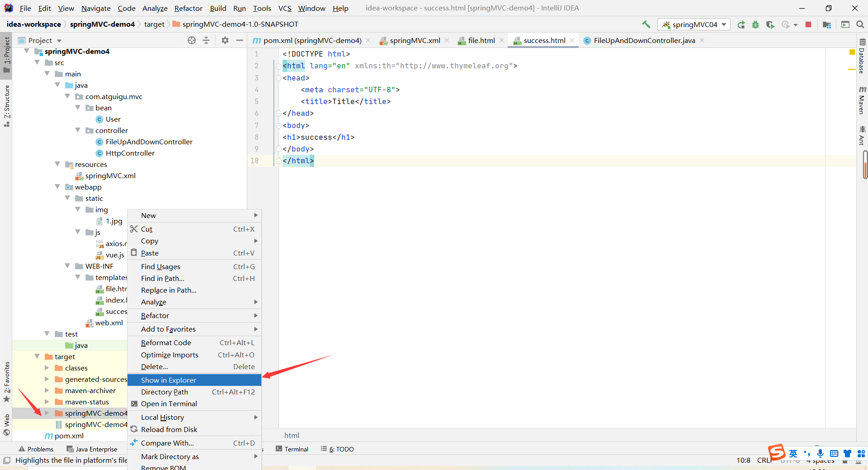
Task: Switch to FileUpAndDownController.java tab
Action: [x=644, y=40]
